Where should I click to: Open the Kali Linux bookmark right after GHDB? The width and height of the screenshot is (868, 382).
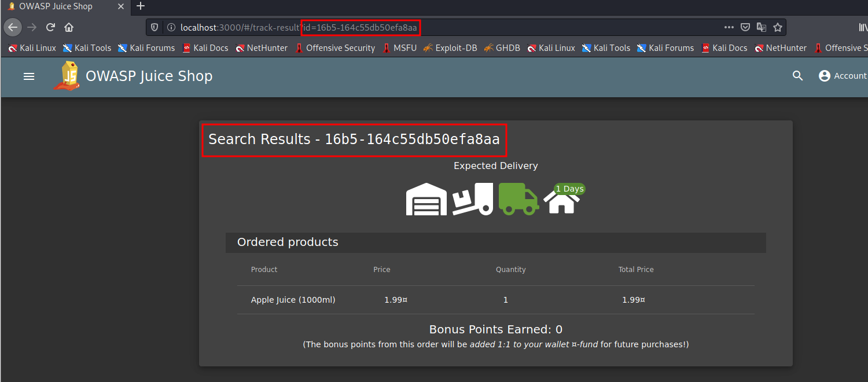(551, 48)
